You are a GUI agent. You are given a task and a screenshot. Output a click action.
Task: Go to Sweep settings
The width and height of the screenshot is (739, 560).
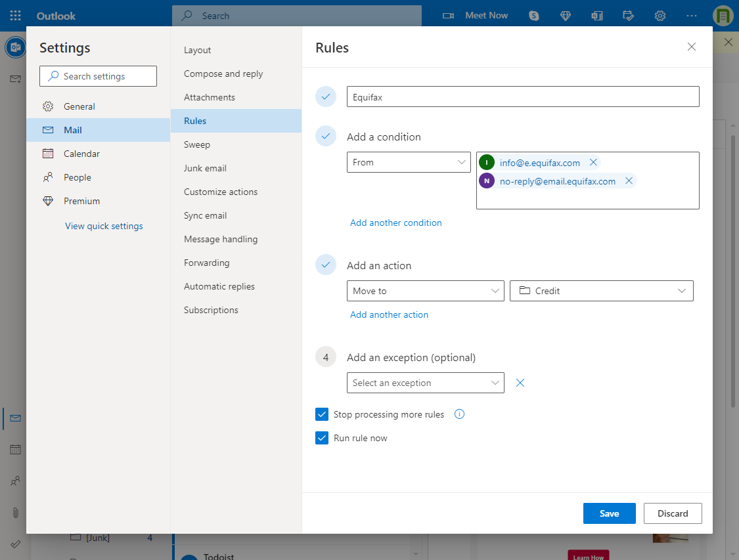[x=236, y=144]
